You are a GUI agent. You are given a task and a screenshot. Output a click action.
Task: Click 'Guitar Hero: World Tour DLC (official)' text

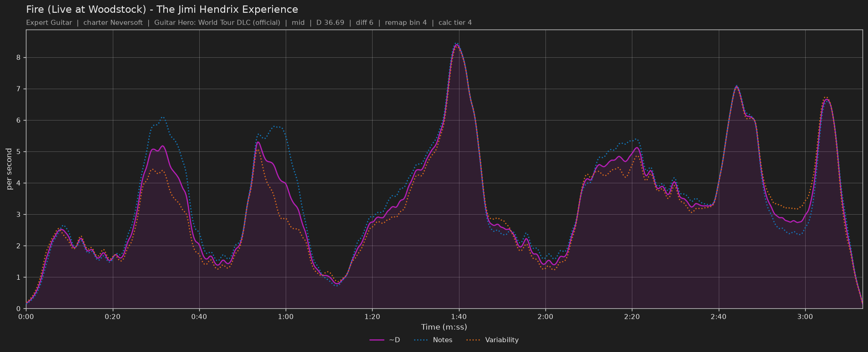pos(217,23)
